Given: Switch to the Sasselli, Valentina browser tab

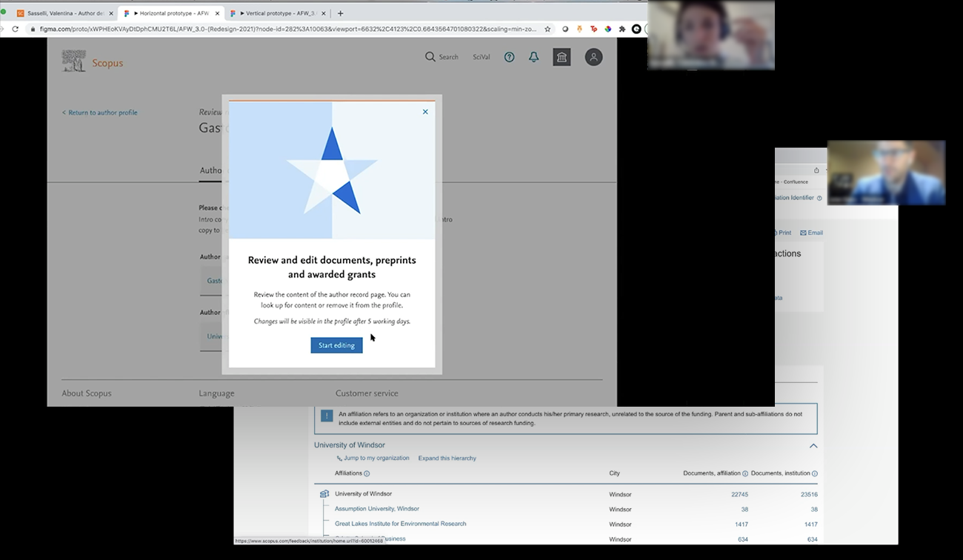Looking at the screenshot, I should 65,13.
